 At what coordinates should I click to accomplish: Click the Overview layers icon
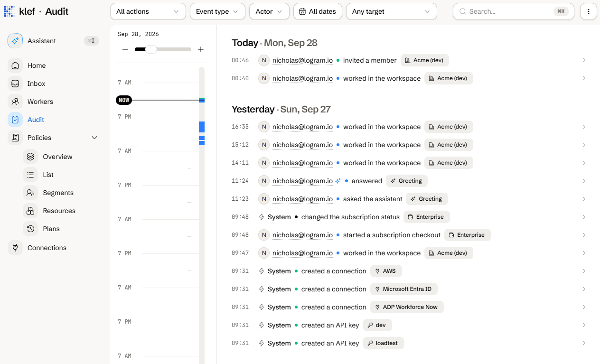[x=30, y=157]
